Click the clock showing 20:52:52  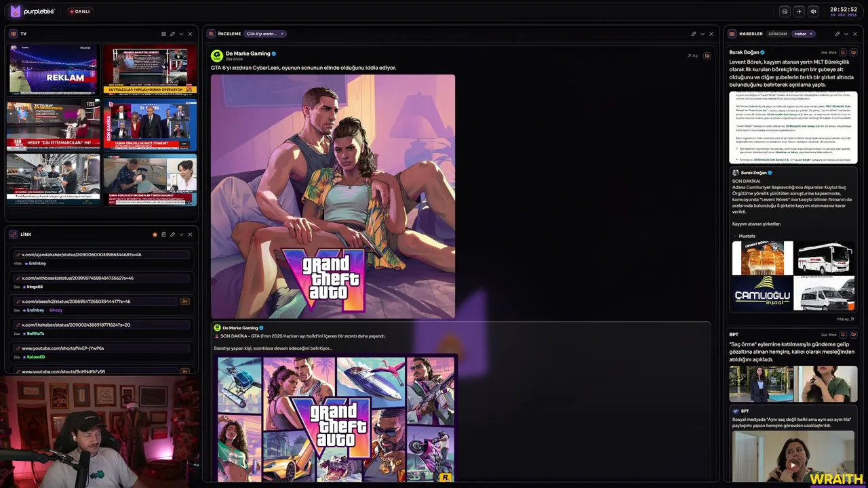(x=844, y=9)
